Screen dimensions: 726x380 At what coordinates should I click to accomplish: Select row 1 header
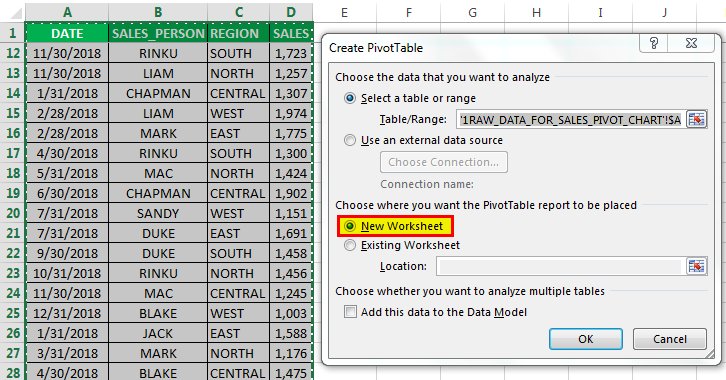point(13,33)
